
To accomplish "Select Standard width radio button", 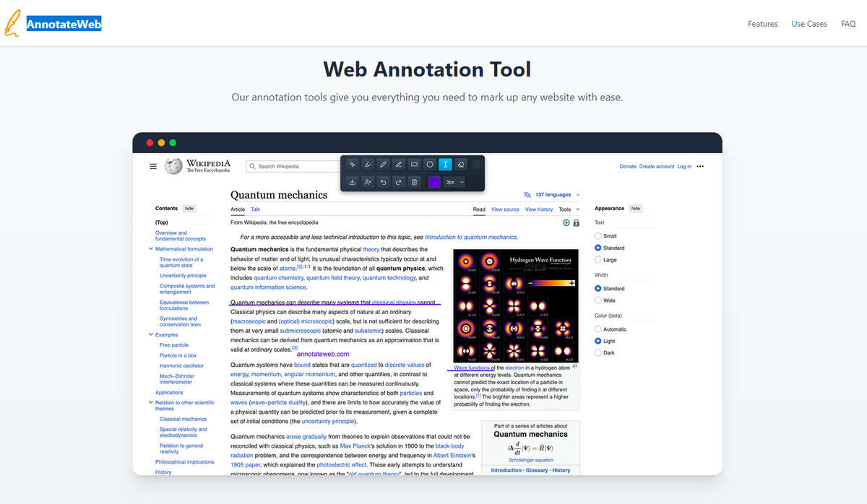I will click(x=598, y=288).
